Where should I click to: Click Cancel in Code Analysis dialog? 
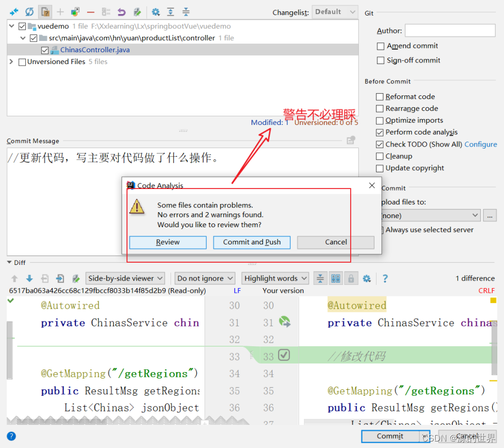(336, 242)
